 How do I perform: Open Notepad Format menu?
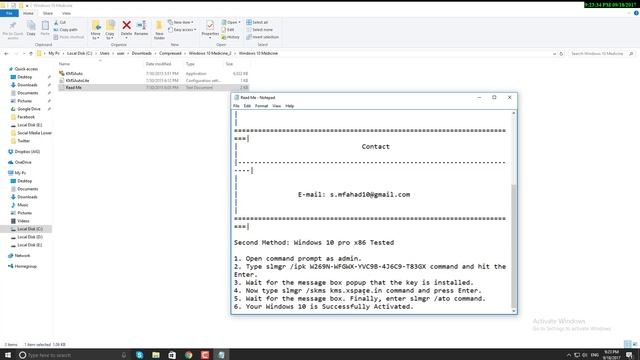point(261,106)
